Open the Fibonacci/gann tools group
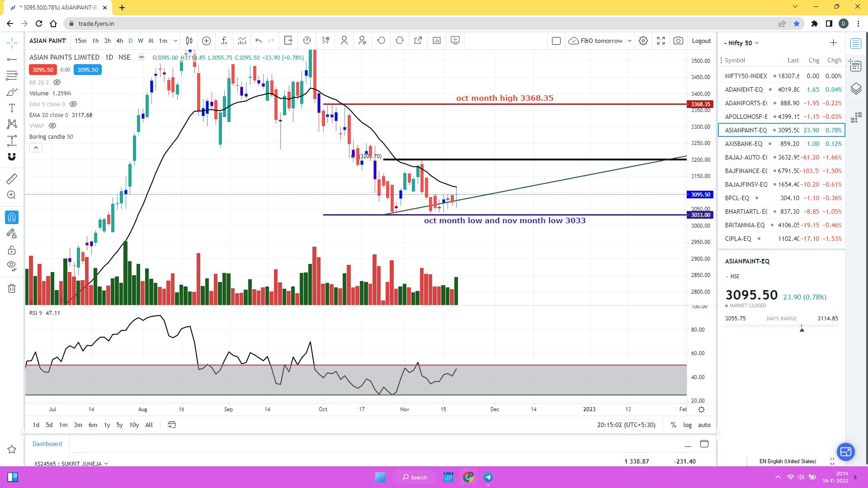Image resolution: width=868 pixels, height=488 pixels. click(12, 75)
